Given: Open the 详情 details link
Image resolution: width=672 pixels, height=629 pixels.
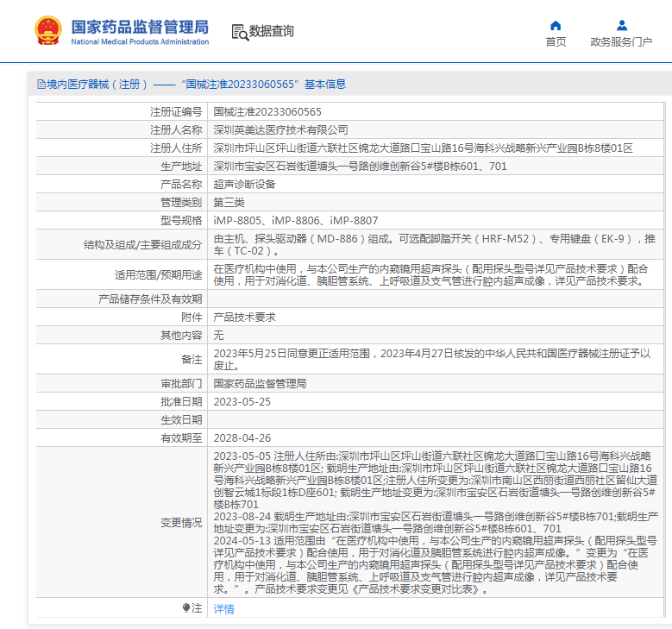Looking at the screenshot, I should tap(223, 609).
